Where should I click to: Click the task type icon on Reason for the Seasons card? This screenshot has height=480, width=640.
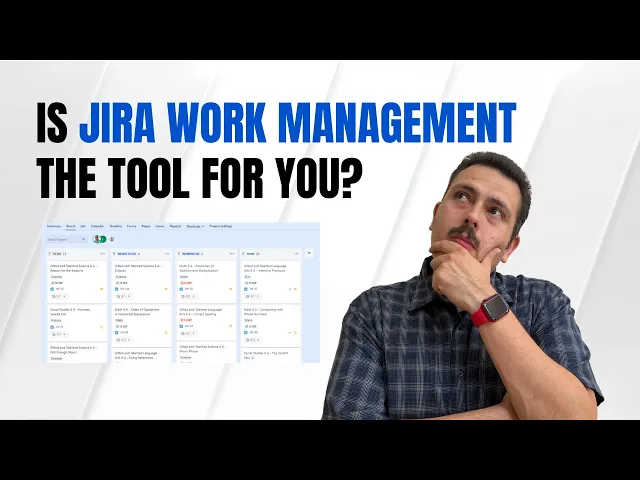[52, 289]
